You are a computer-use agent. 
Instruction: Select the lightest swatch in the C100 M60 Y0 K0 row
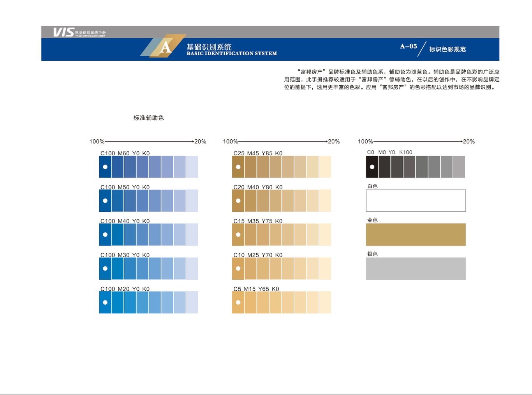tap(192, 167)
